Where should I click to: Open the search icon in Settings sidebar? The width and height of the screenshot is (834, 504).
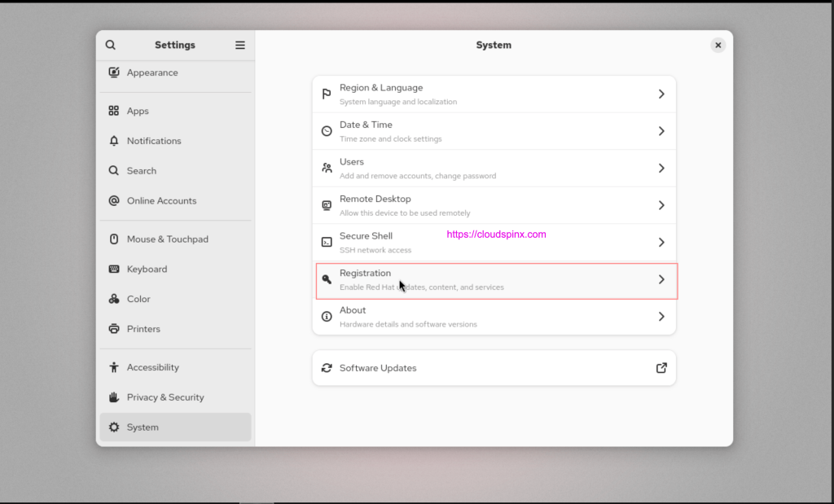112,44
